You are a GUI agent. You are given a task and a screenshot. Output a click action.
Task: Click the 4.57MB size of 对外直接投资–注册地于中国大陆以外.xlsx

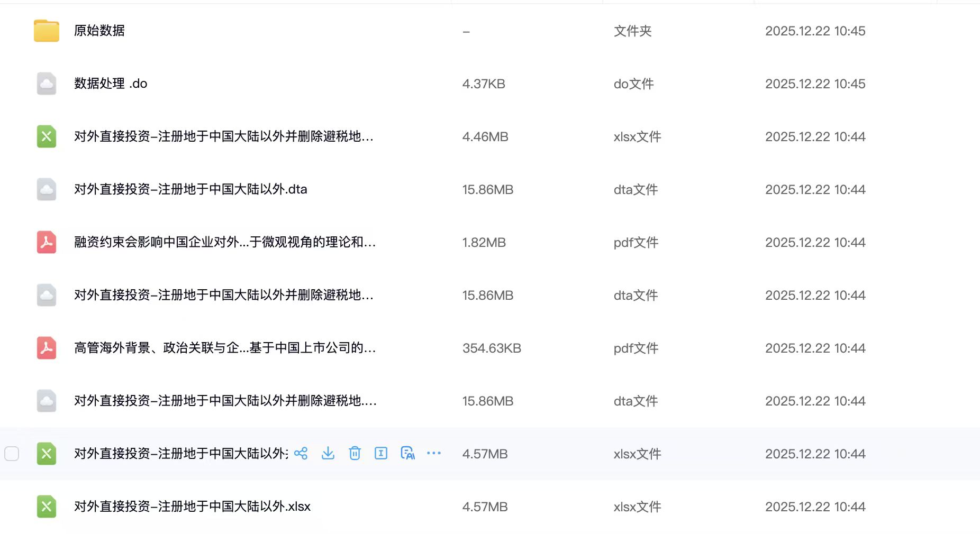[485, 507]
